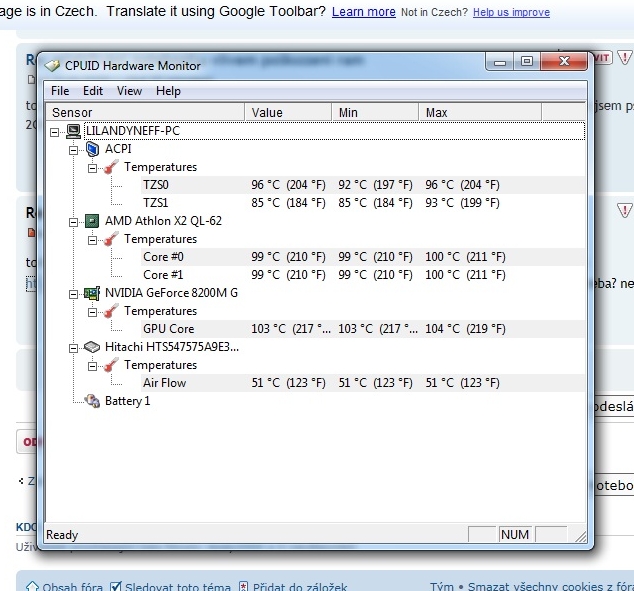The image size is (634, 591).
Task: Click the Sensor column header
Action: click(x=146, y=112)
